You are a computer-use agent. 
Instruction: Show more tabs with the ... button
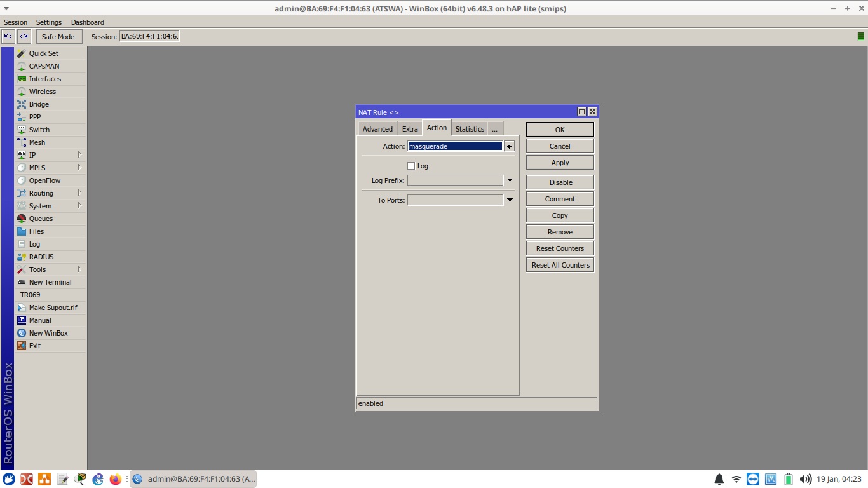point(494,129)
